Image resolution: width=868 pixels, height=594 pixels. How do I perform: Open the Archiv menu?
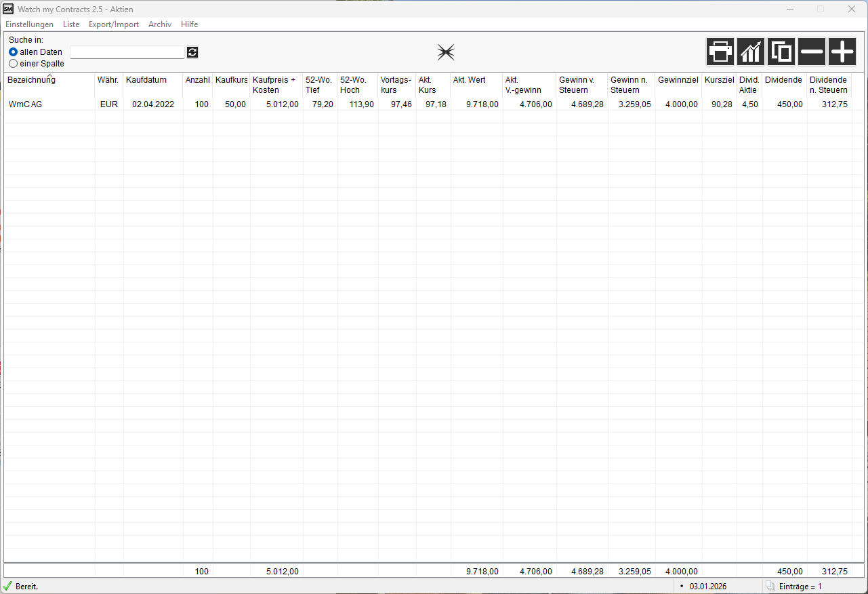tap(160, 24)
